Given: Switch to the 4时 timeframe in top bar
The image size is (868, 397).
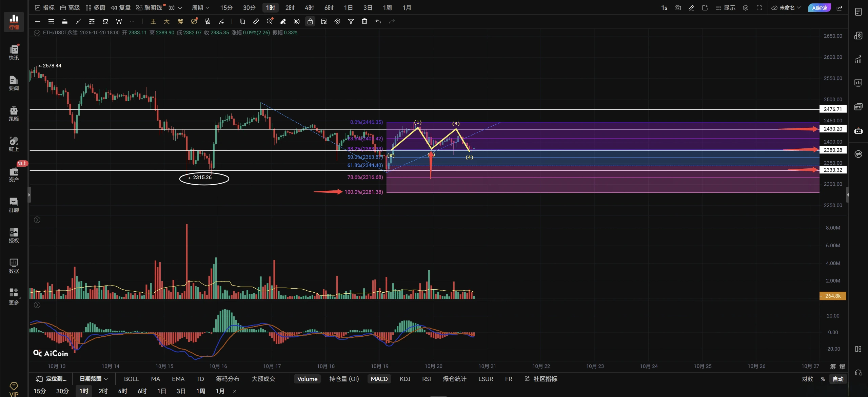Looking at the screenshot, I should point(309,7).
